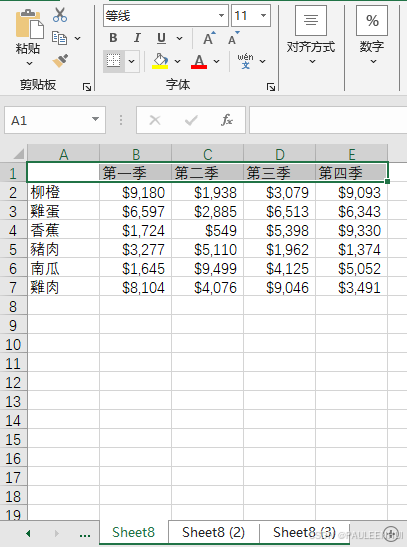
Task: Expand the font name dropdown
Action: coord(221,15)
